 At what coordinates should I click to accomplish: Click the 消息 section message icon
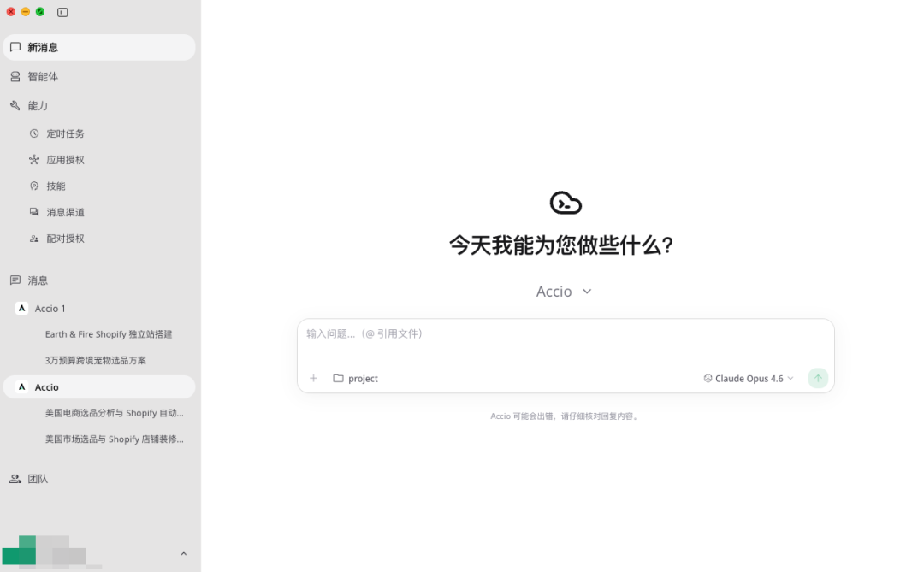[15, 280]
